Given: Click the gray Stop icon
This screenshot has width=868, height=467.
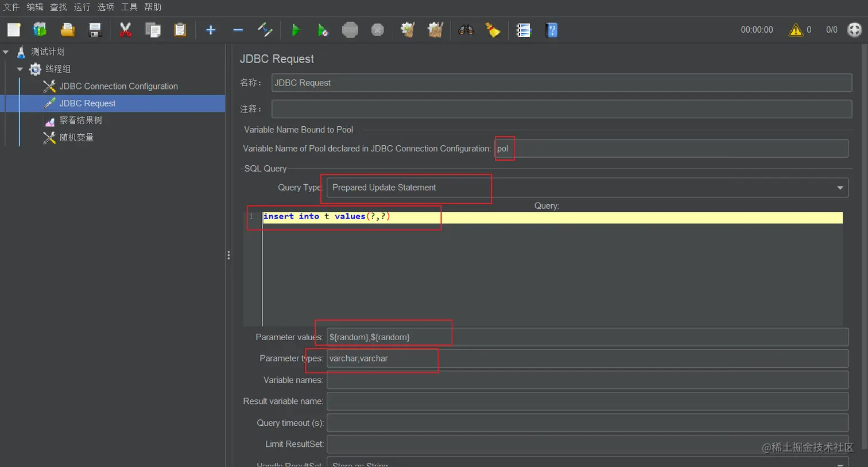Looking at the screenshot, I should tap(350, 30).
